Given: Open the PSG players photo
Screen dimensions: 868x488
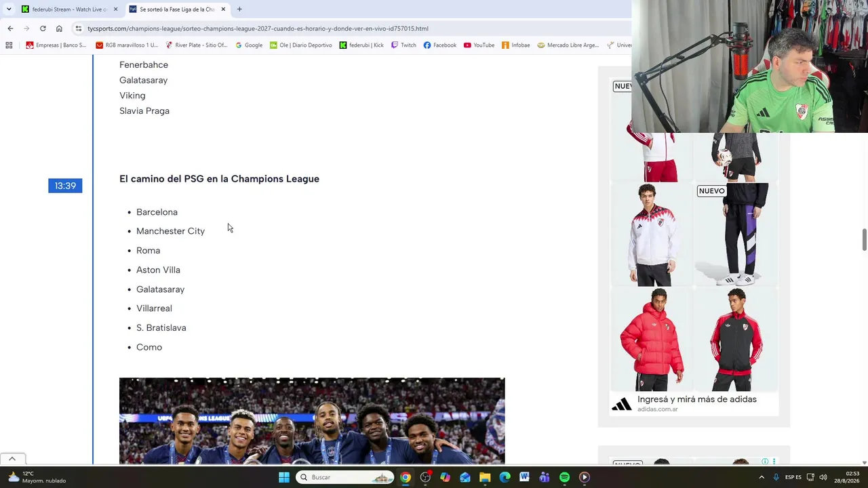Looking at the screenshot, I should coord(312,421).
